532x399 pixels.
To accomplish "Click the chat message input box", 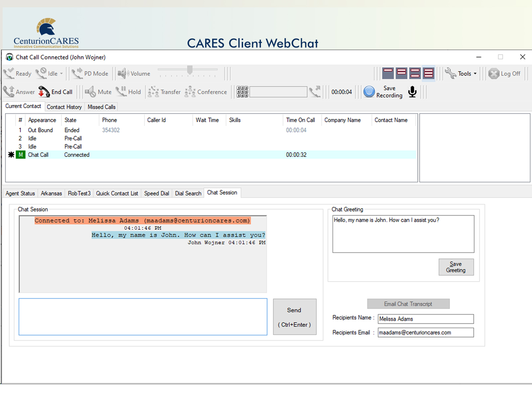I will tap(143, 317).
